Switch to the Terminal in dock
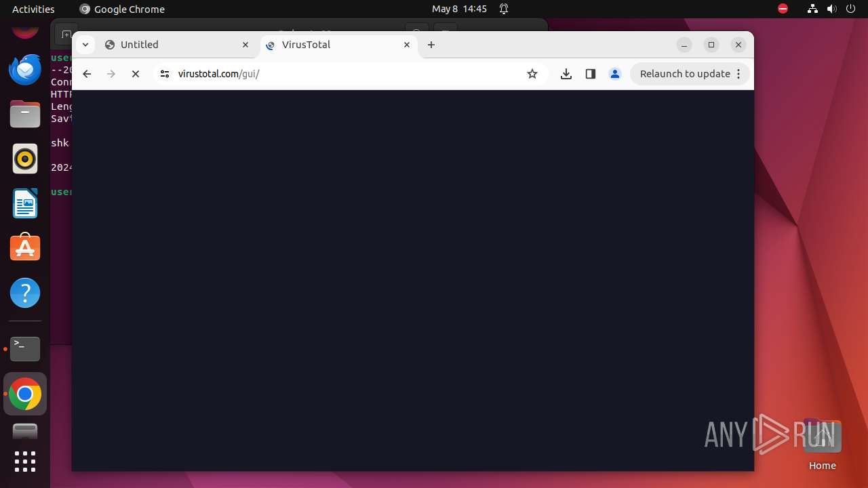868x488 pixels. click(25, 349)
